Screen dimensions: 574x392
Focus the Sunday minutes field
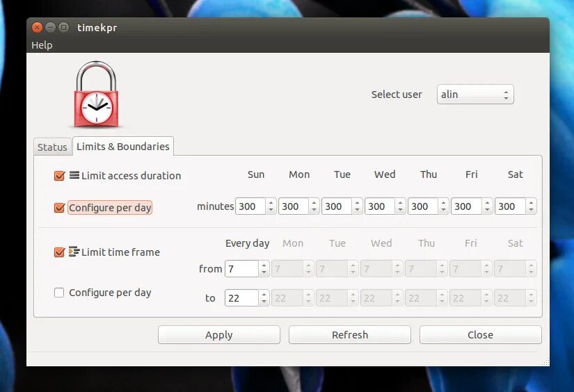coord(250,206)
